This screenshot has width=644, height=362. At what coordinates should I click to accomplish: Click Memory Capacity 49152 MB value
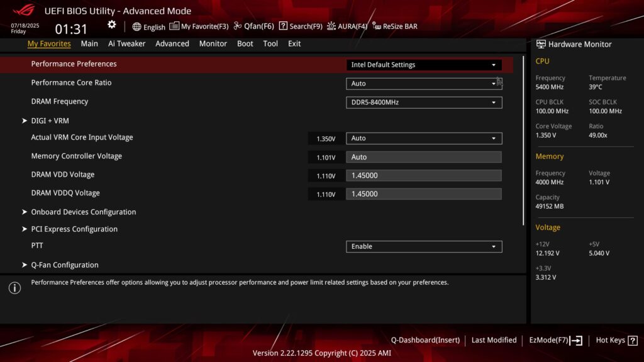coord(549,206)
